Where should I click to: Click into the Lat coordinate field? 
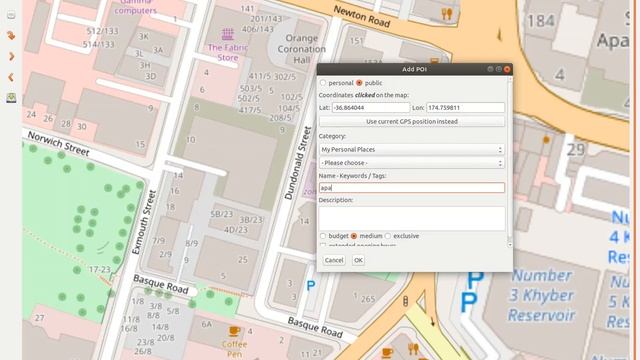(x=371, y=108)
